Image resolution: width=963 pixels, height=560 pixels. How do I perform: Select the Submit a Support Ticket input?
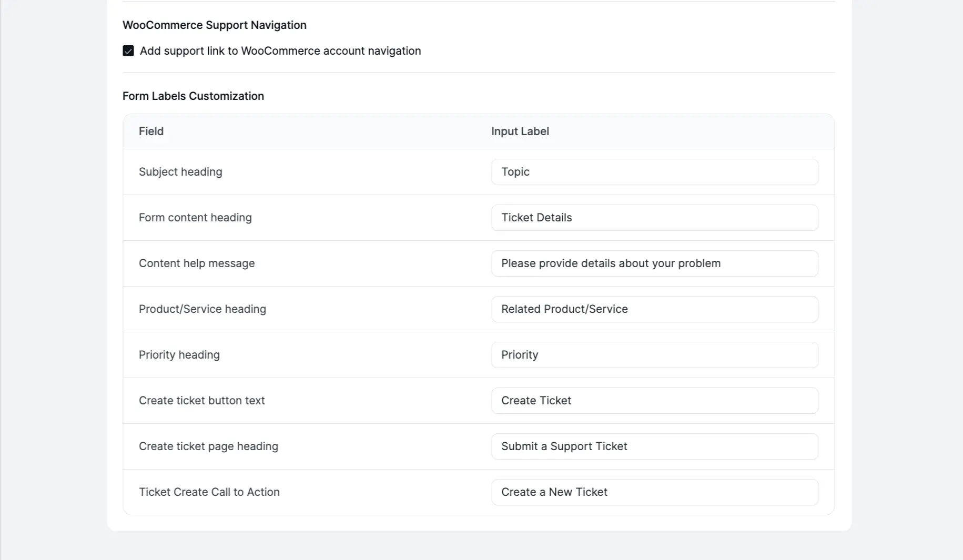pos(654,446)
